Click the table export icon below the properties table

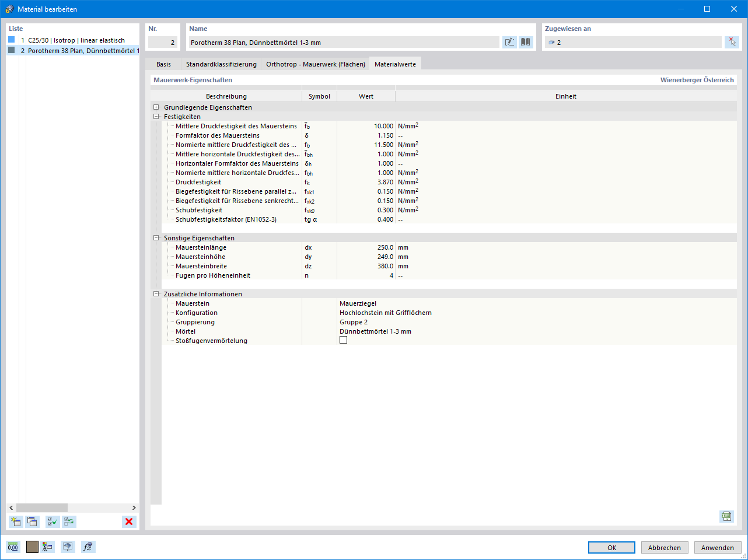(x=726, y=516)
